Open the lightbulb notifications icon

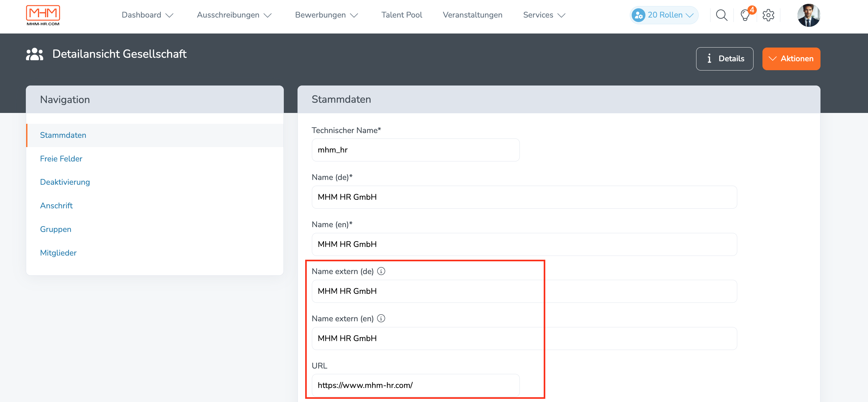(x=745, y=15)
